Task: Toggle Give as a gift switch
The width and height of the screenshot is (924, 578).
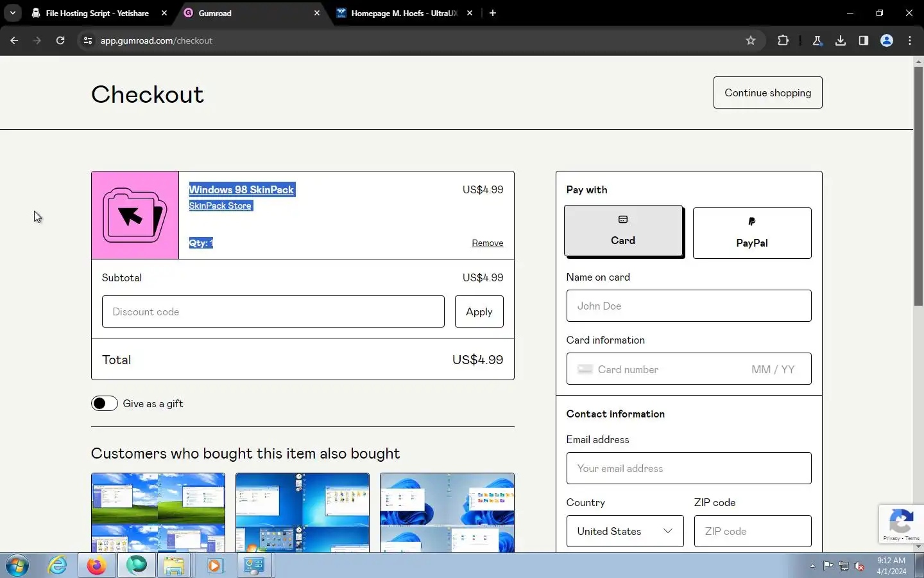Action: click(105, 403)
